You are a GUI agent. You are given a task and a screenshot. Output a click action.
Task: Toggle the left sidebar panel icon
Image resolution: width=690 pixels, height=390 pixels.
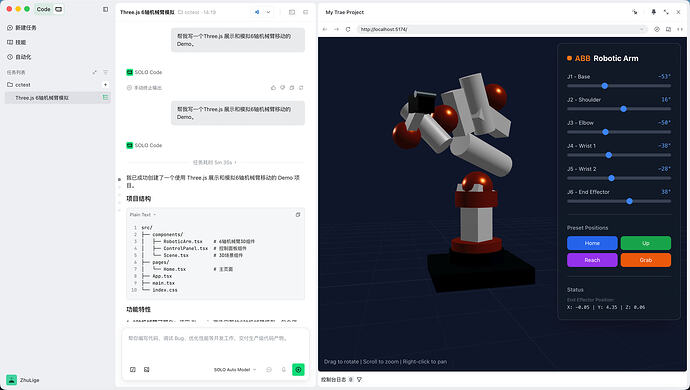click(106, 9)
